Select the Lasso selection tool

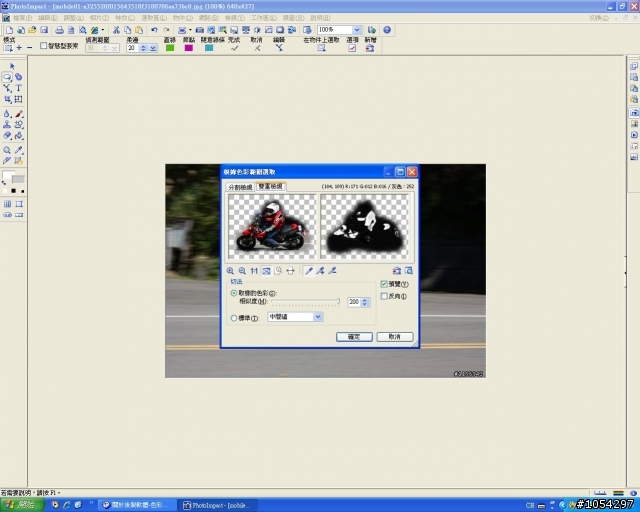coord(7,77)
